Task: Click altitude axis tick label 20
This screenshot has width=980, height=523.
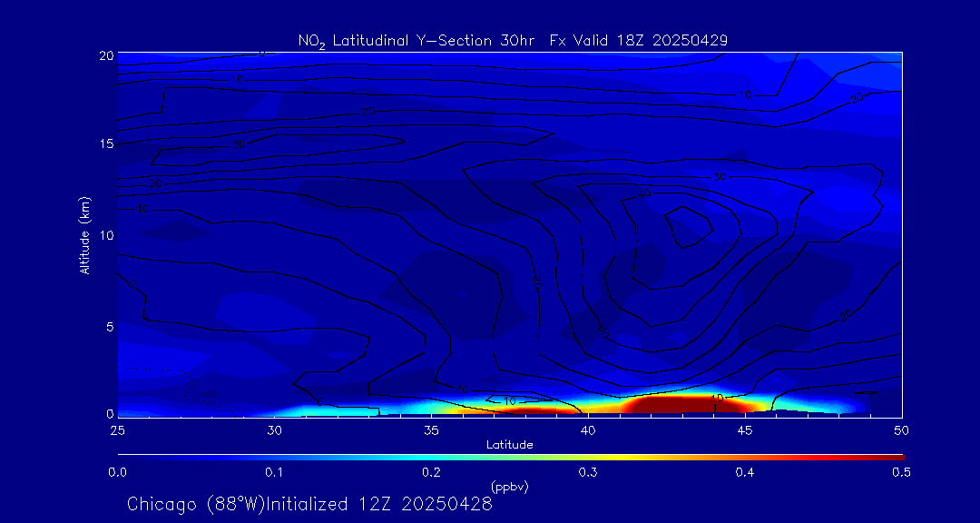Action: click(x=105, y=54)
